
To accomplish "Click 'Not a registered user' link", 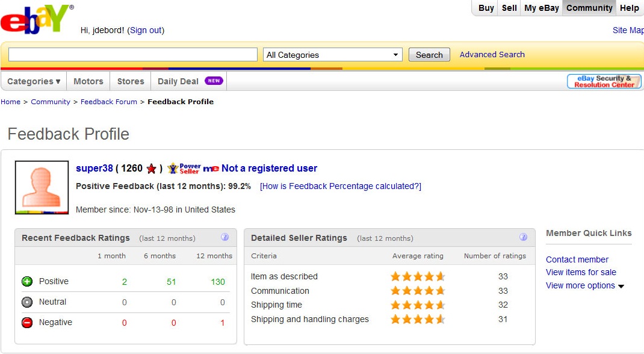I will tap(270, 169).
